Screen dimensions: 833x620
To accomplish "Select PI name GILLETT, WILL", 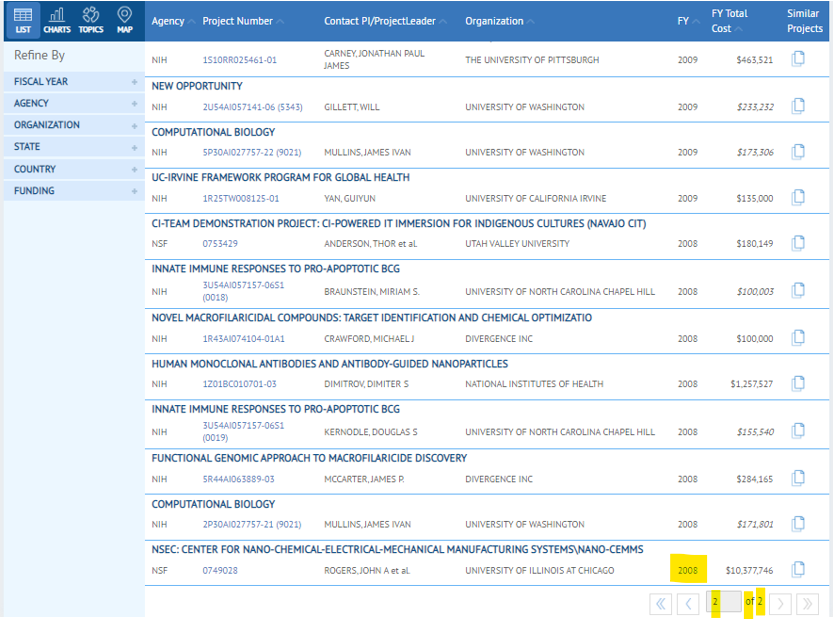I will [x=352, y=107].
